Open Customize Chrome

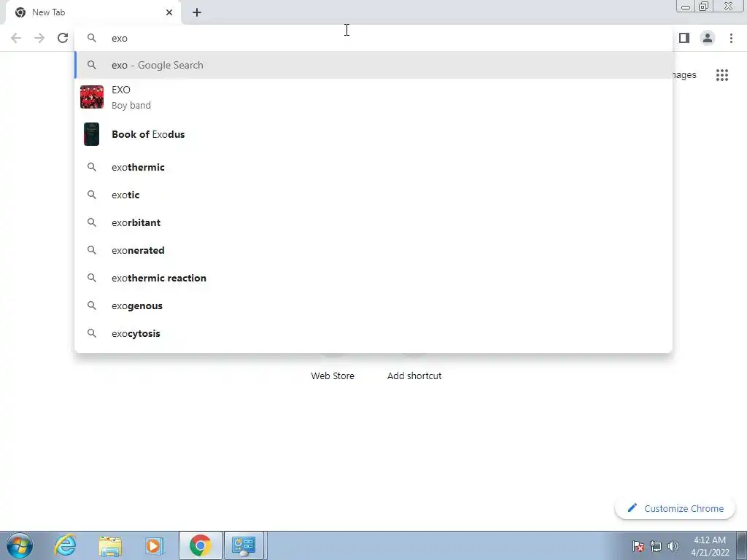675,508
